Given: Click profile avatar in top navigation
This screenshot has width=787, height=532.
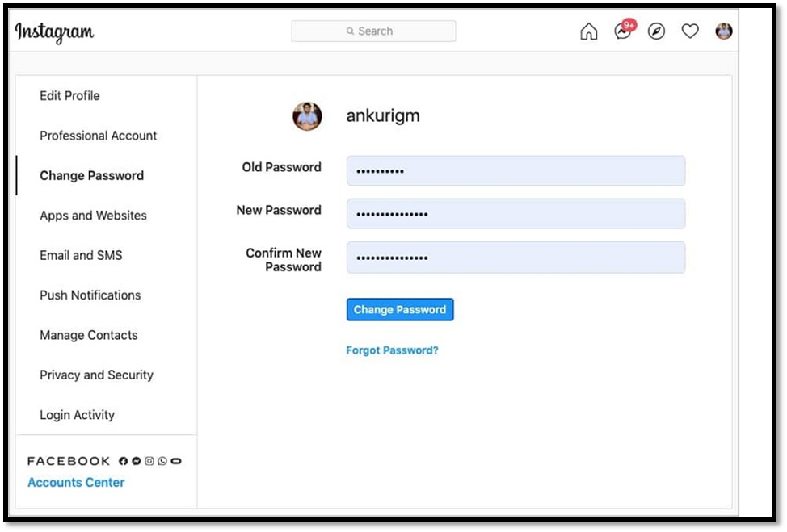Looking at the screenshot, I should click(x=723, y=31).
